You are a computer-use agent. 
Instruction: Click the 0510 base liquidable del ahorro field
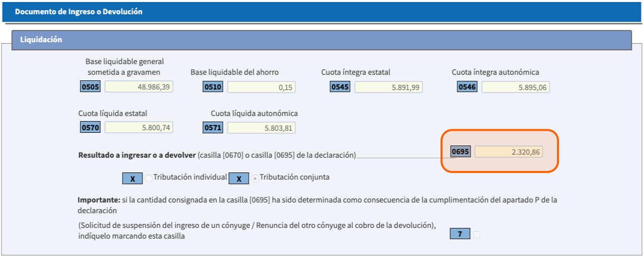(261, 87)
